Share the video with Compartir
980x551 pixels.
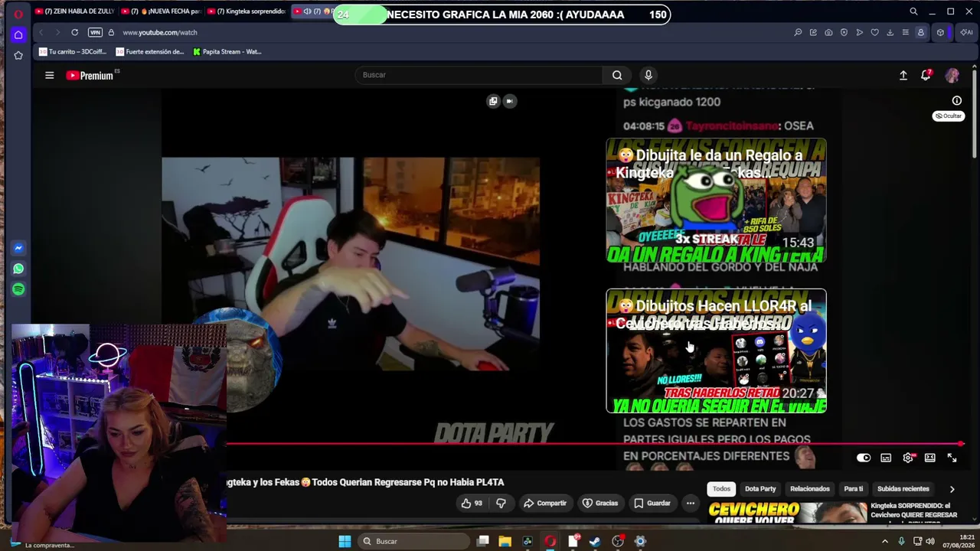coord(545,503)
